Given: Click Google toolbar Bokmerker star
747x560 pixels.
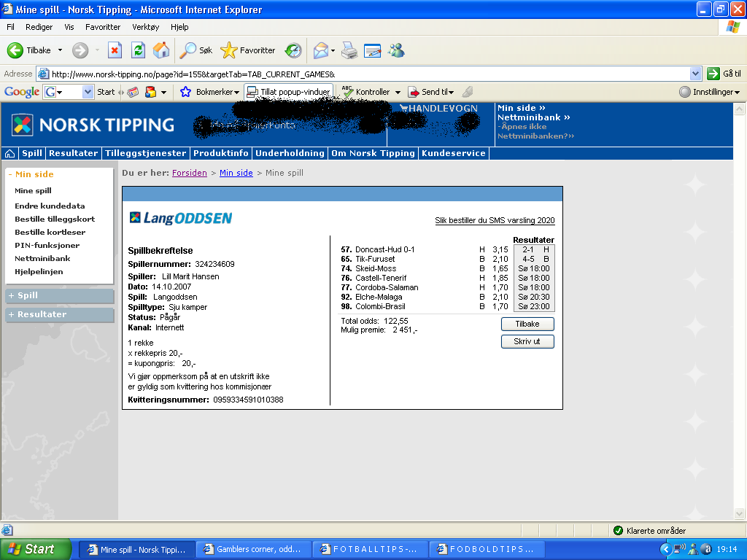Looking at the screenshot, I should pos(185,92).
